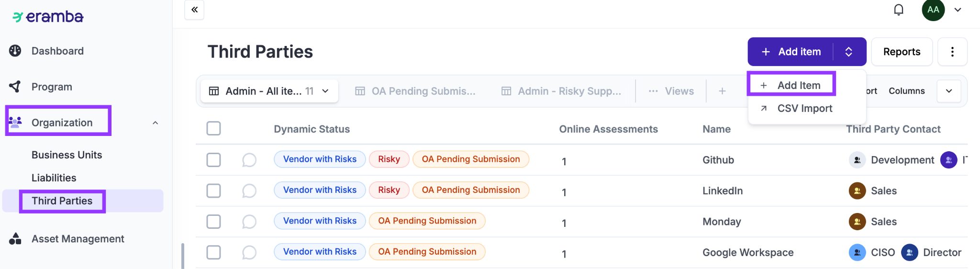Click the comment bubble icon for Github
This screenshot has height=269, width=980.
(x=249, y=160)
